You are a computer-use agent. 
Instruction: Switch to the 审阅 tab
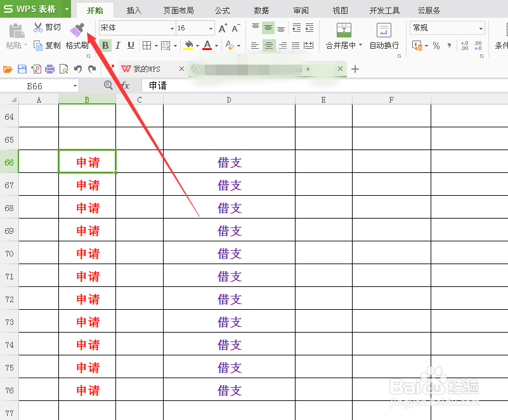[x=301, y=11]
